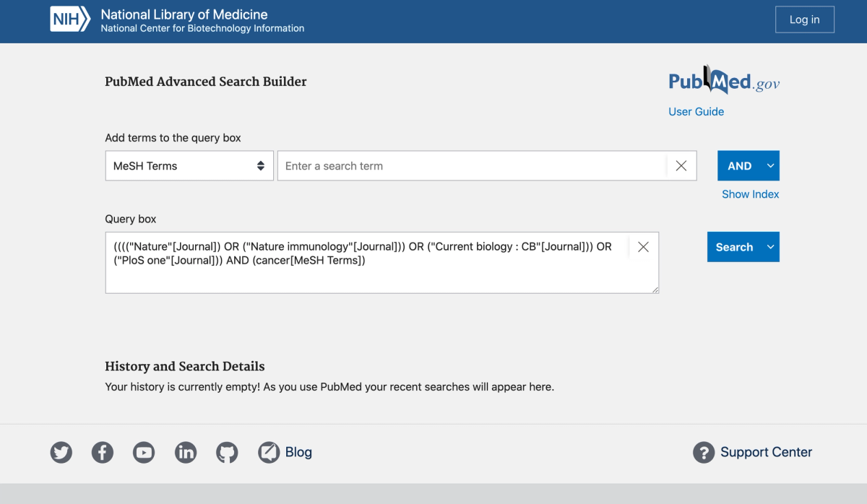The image size is (867, 504).
Task: Open PubMed's Twitter page via bird icon
Action: (61, 453)
